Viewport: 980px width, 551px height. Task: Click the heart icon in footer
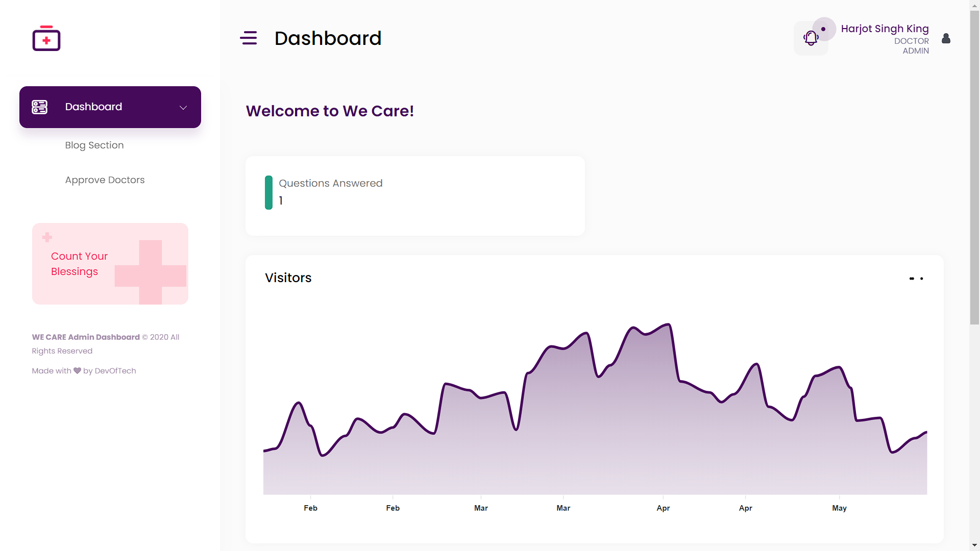pos(77,371)
